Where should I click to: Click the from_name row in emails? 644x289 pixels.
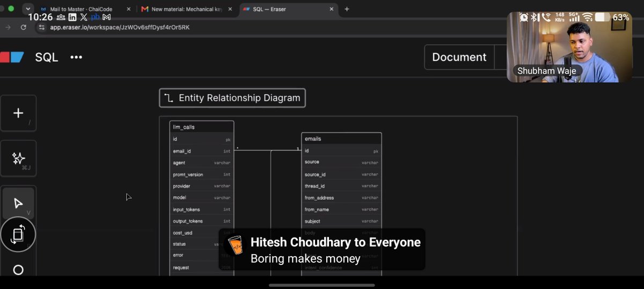341,209
